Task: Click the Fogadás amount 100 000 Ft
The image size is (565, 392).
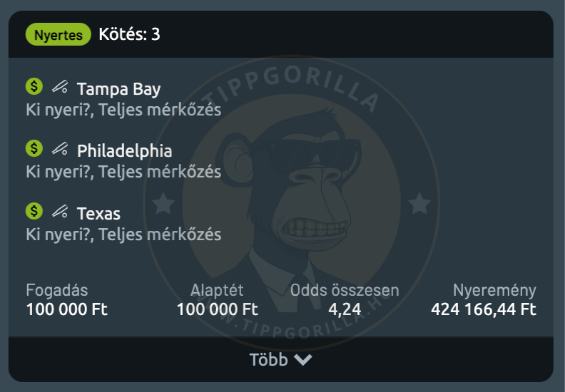Action: (67, 310)
